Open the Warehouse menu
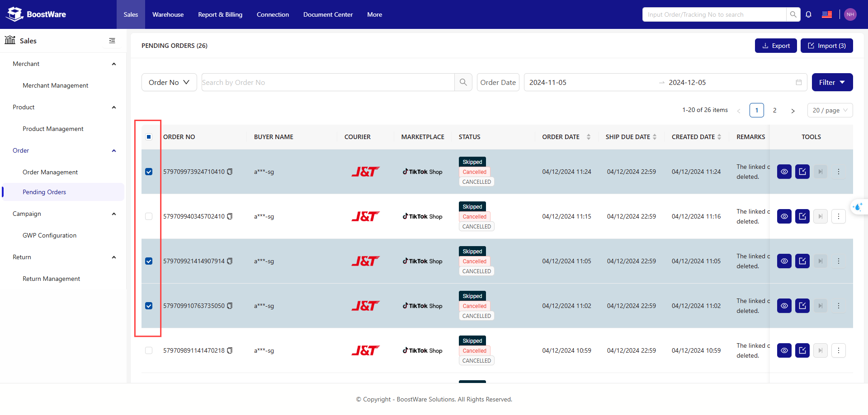The height and width of the screenshot is (415, 868). (168, 14)
